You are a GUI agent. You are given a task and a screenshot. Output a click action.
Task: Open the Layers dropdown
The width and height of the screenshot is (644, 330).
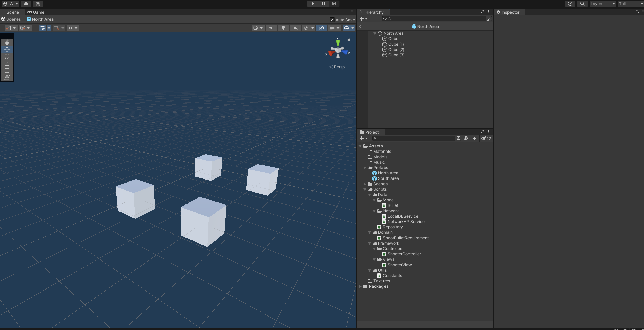pos(602,4)
